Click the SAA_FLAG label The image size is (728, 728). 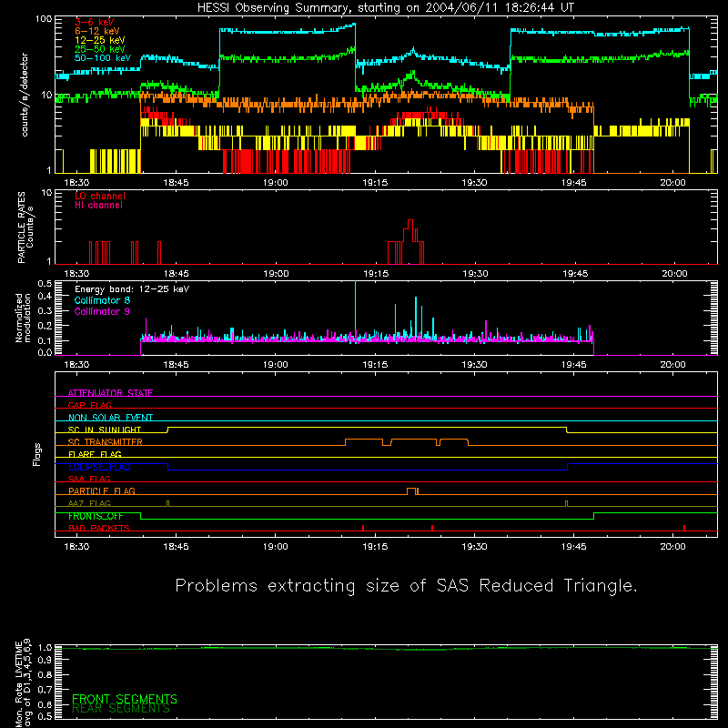[89, 479]
